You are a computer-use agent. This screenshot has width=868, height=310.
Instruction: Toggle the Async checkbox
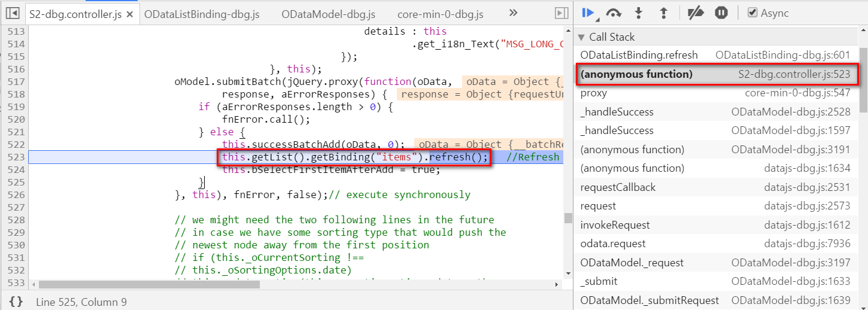click(752, 13)
